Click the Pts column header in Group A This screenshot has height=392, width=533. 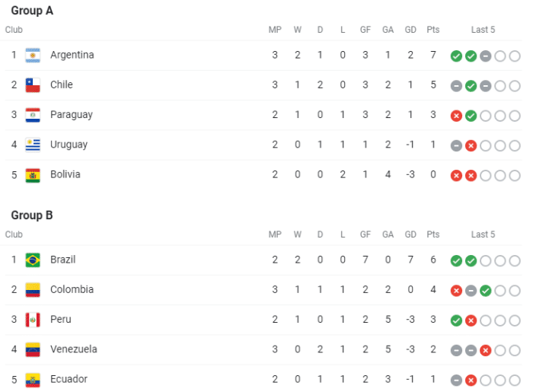433,30
